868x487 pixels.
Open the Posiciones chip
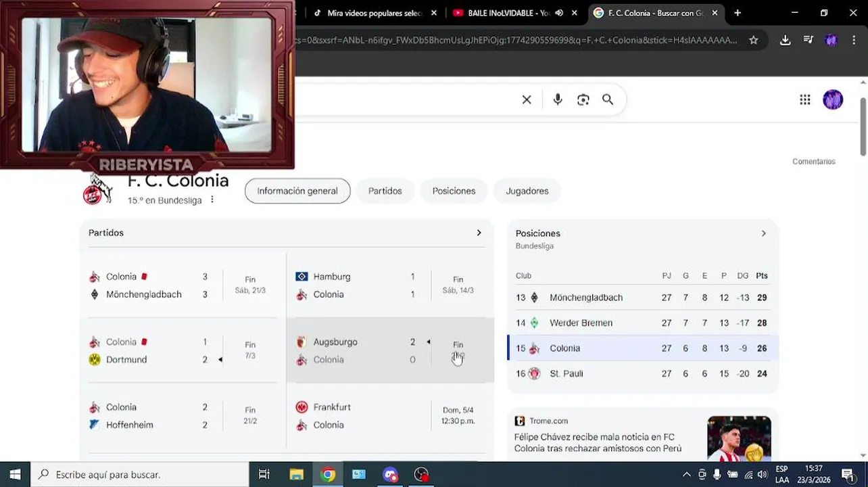454,191
